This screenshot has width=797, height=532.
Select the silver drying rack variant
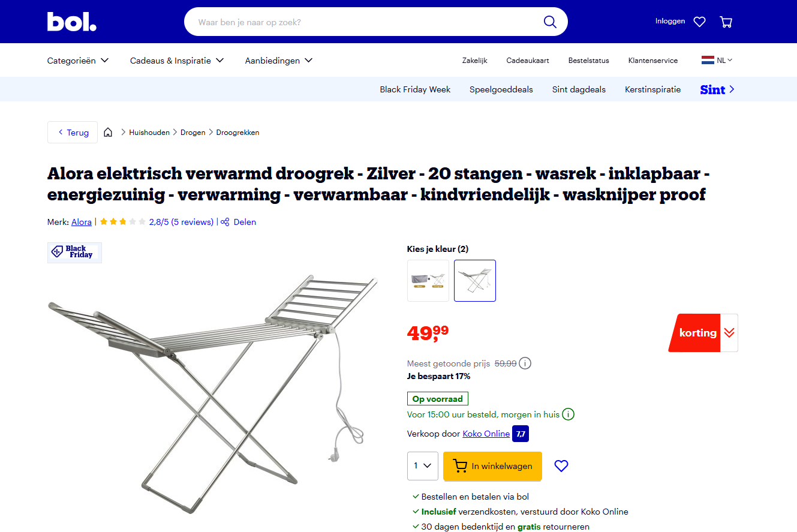pos(475,281)
